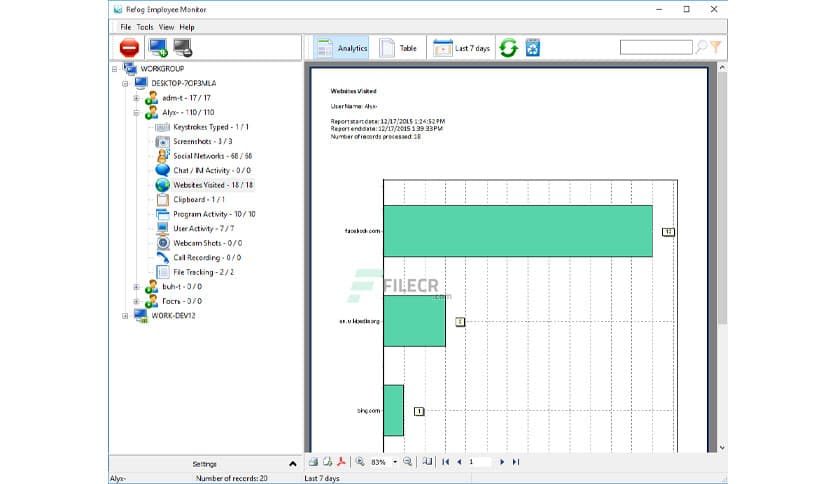
Task: Click the page number field
Action: 479,462
